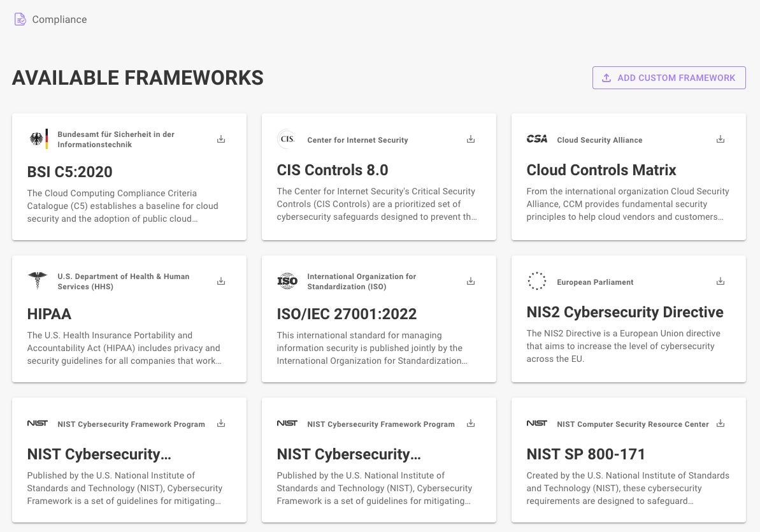Click the Compliance document icon in header
Viewport: 760px width, 532px height.
pyautogui.click(x=20, y=19)
